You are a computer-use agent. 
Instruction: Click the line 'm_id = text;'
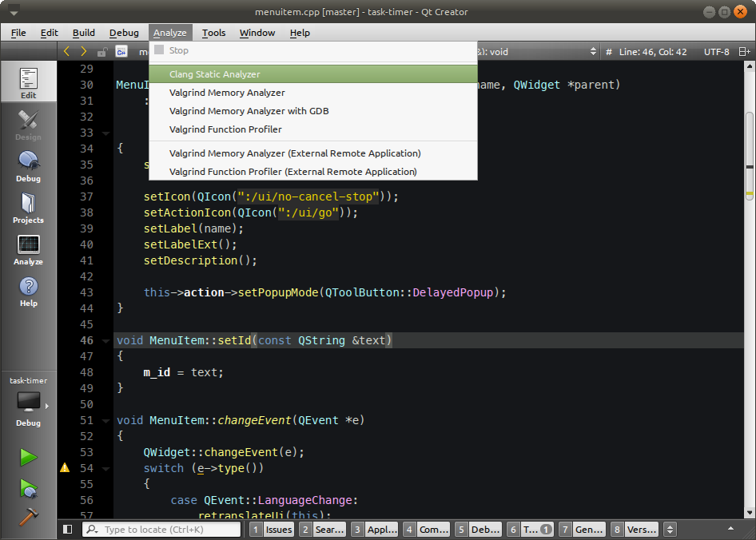point(183,372)
